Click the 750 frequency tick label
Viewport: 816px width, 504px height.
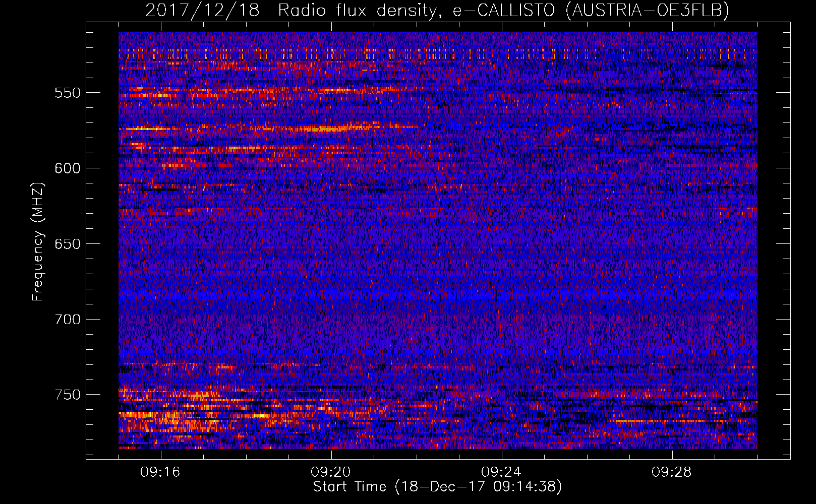pos(68,395)
